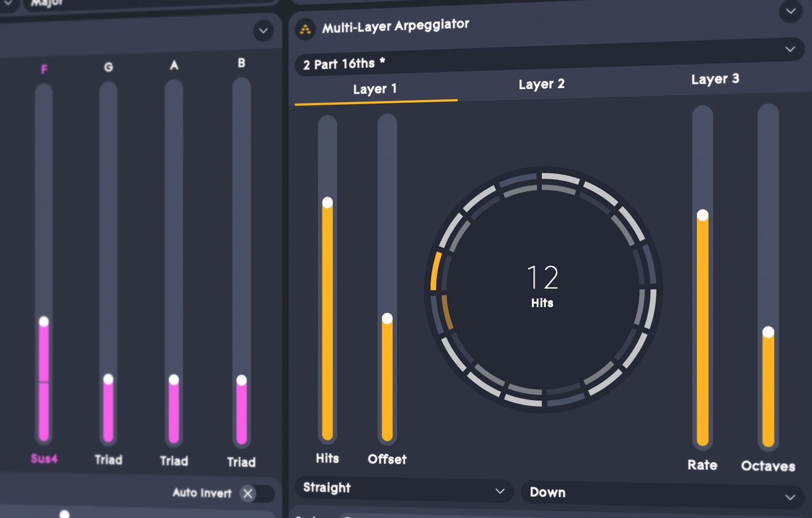The height and width of the screenshot is (518, 812).
Task: Click the 12 Hits circular step display
Action: click(x=543, y=290)
